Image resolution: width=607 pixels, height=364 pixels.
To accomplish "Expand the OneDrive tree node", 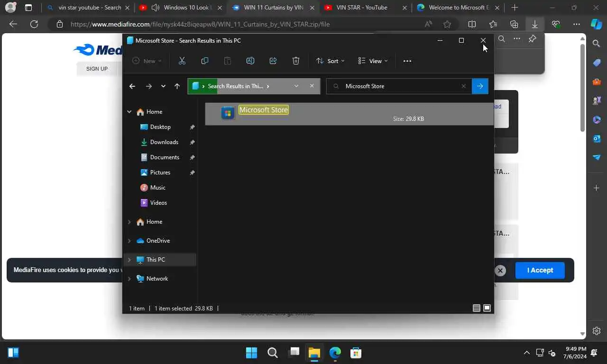I will click(129, 241).
